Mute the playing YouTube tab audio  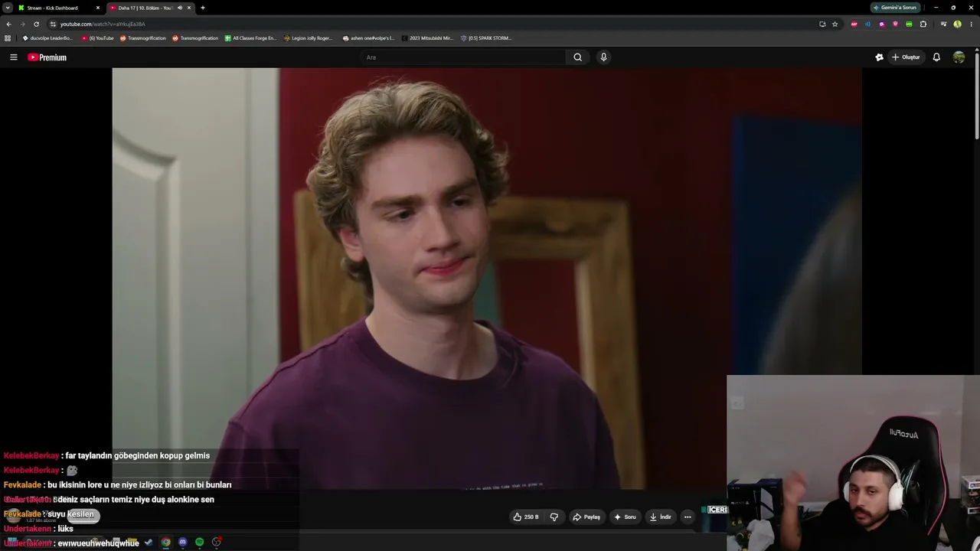tap(180, 8)
